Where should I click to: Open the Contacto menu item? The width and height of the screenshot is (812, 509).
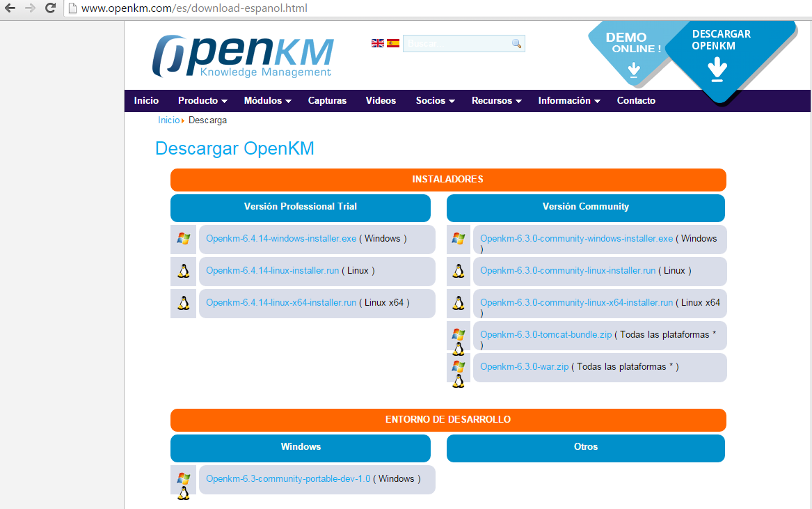point(636,101)
